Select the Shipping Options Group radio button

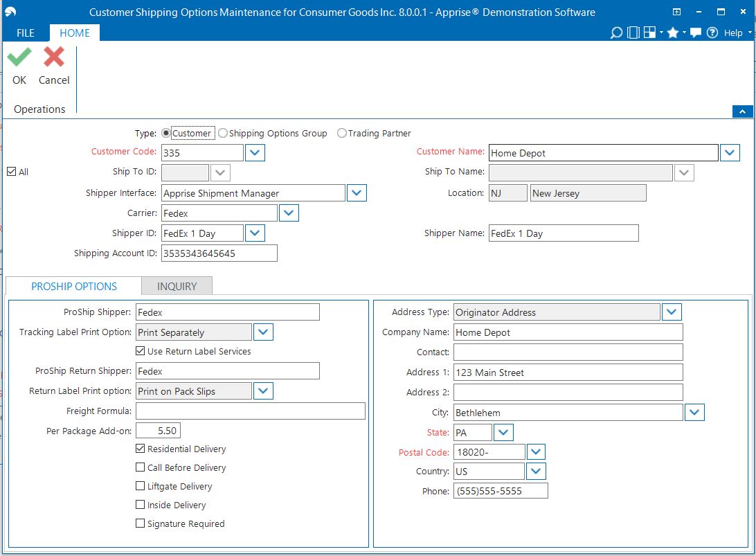[223, 133]
